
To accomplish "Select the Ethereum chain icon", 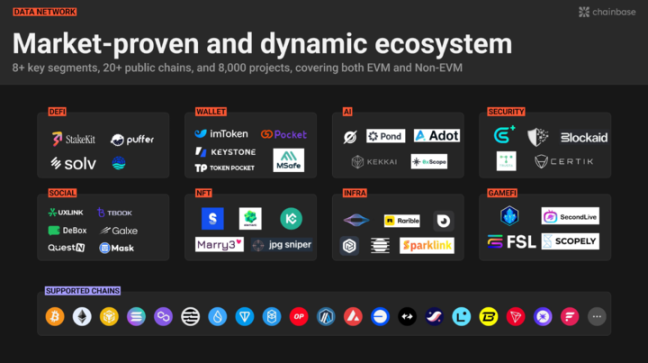I will (82, 317).
